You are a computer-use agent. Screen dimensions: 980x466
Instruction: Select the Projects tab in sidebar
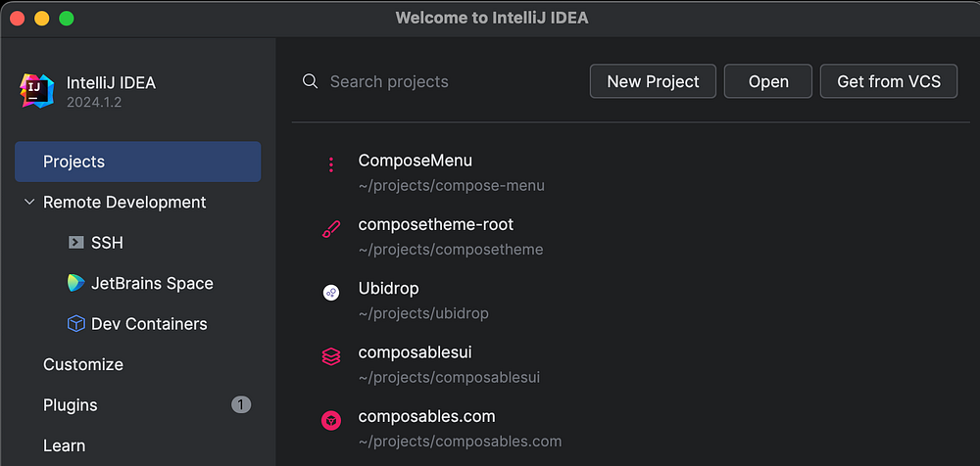[x=137, y=162]
